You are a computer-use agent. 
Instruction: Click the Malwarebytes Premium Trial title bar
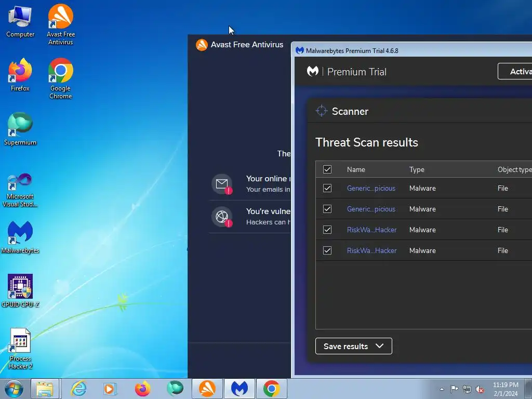click(412, 50)
